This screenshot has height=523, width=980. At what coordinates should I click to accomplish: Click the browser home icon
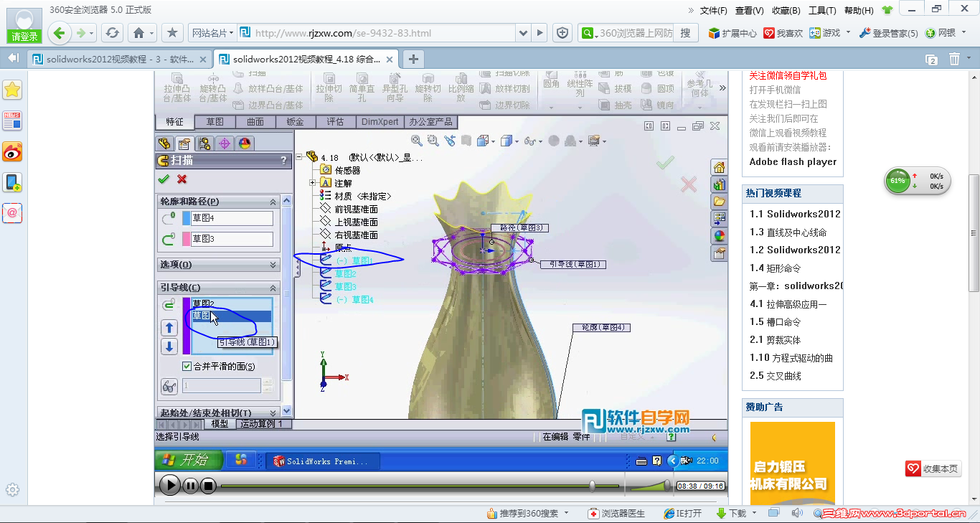pyautogui.click(x=139, y=33)
